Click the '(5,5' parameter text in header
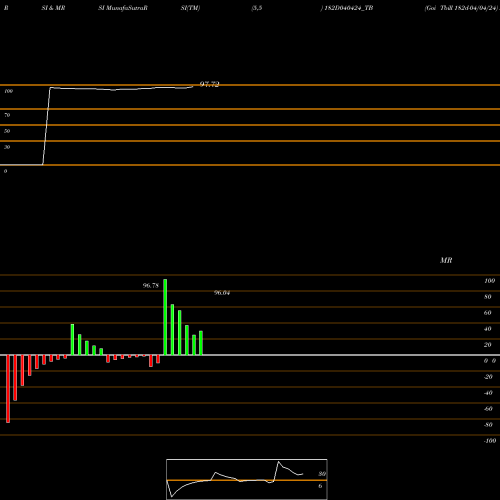The height and width of the screenshot is (500, 500). click(257, 8)
